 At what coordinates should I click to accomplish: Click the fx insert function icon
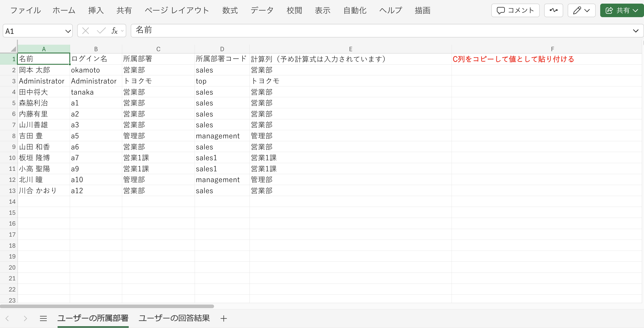click(x=114, y=31)
